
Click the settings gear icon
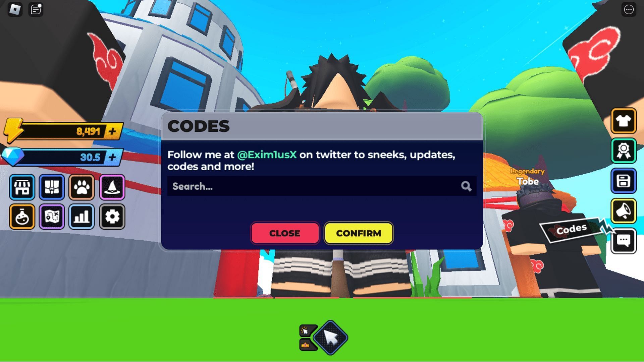(112, 217)
